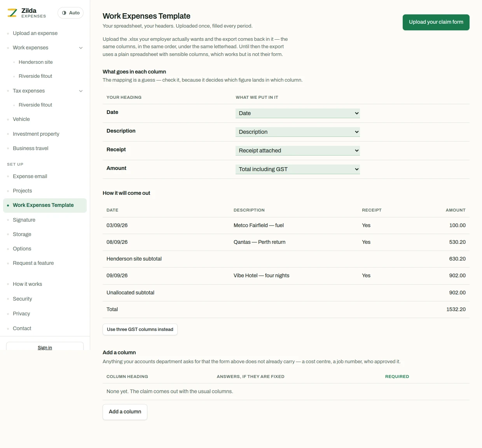Screen dimensions: 482x448
Task: Click the Sign in button
Action: click(x=45, y=346)
